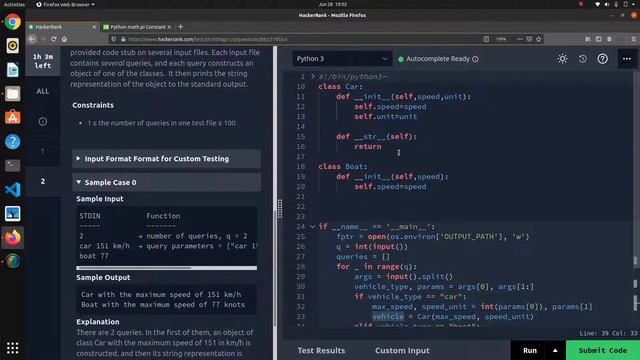Show Applications grid icon
Image resolution: width=640 pixels, height=360 pixels.
[x=13, y=348]
